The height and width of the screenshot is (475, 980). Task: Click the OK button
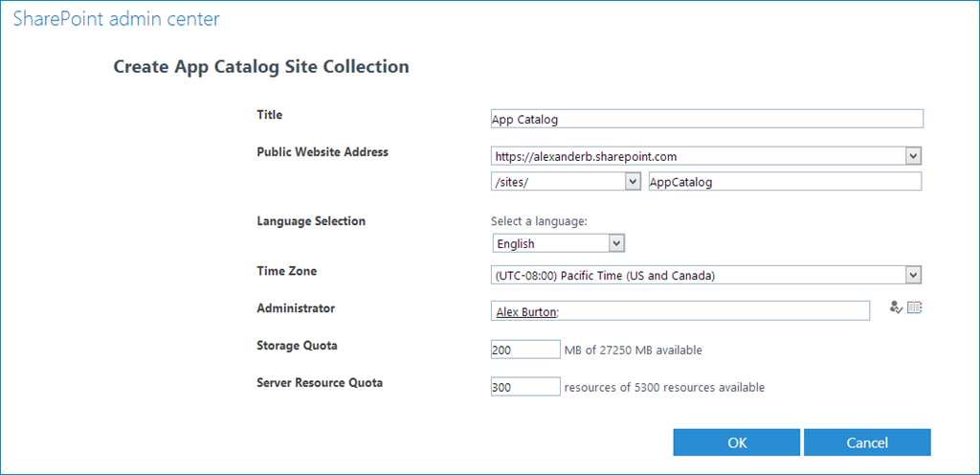pos(737,442)
